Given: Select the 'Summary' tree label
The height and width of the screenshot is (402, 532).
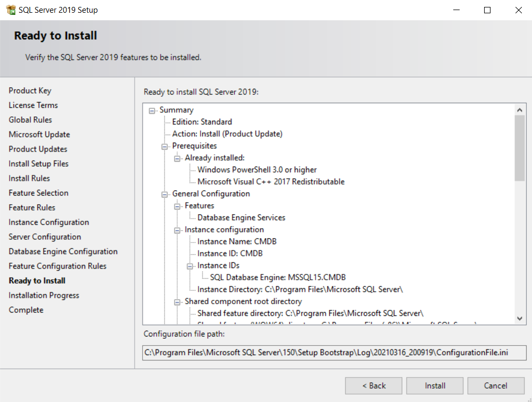Looking at the screenshot, I should (x=177, y=110).
